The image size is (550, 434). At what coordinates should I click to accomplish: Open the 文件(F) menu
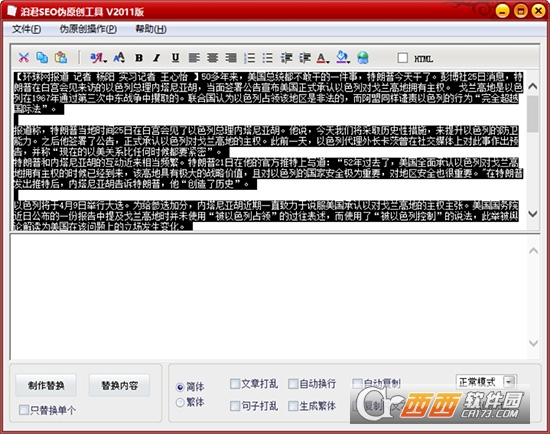click(x=26, y=29)
